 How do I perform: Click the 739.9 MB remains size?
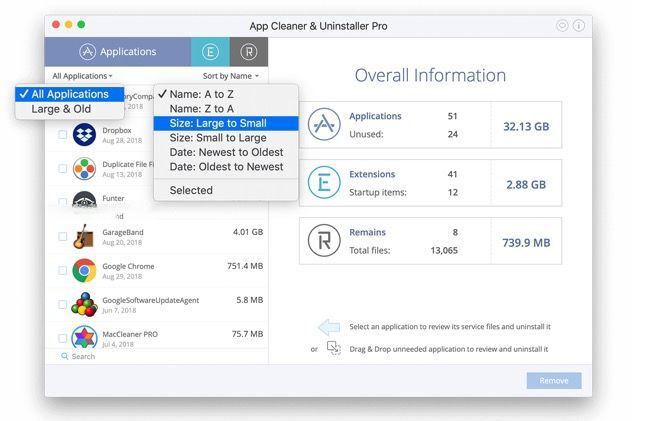(x=526, y=242)
